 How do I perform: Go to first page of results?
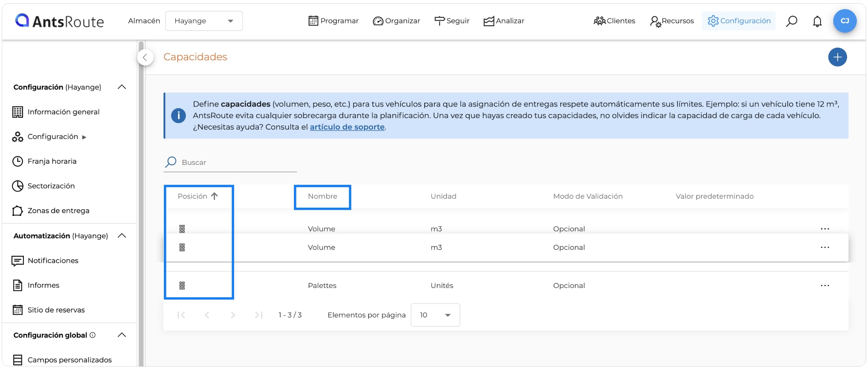[x=181, y=315]
